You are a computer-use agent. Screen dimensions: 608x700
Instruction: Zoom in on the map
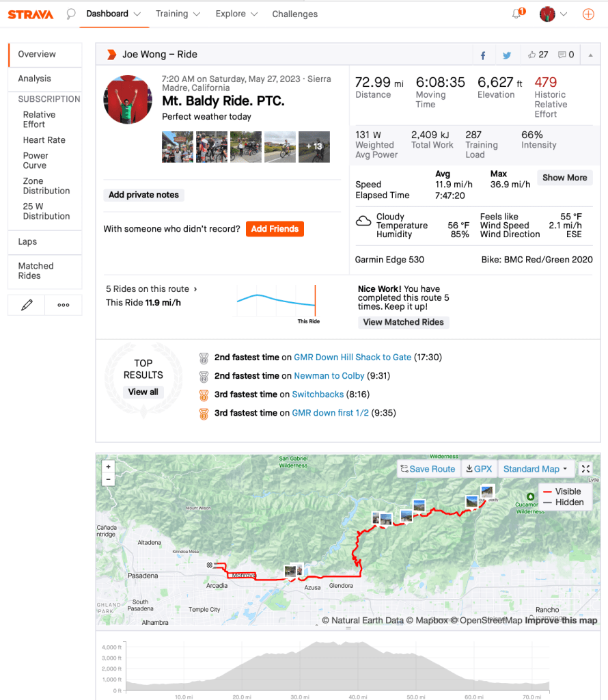(x=108, y=467)
